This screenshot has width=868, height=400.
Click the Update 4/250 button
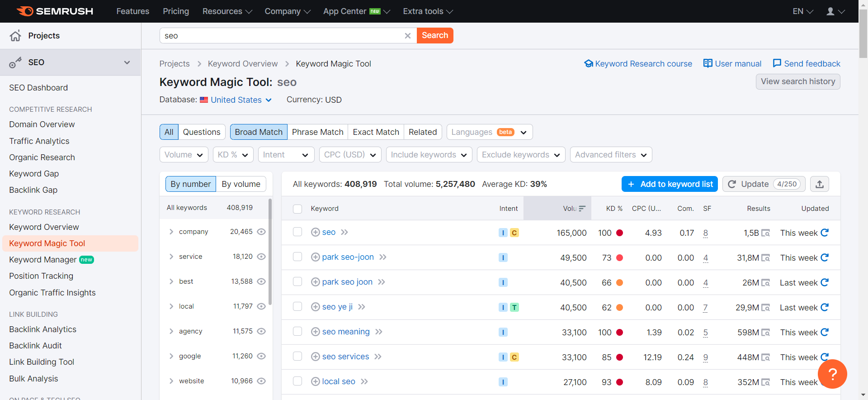tap(764, 184)
